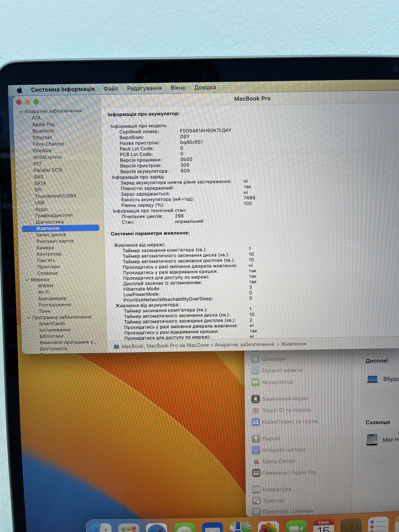Open the Вікно menu

(178, 88)
